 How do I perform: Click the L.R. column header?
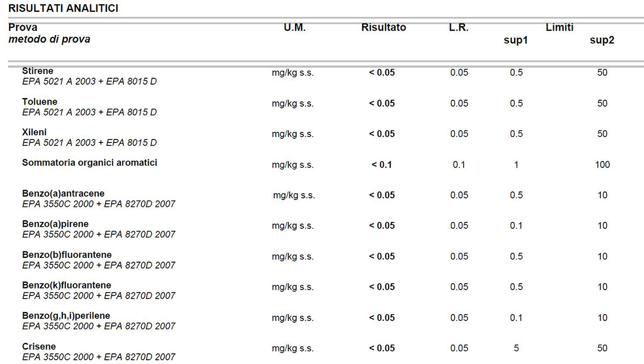[x=459, y=27]
